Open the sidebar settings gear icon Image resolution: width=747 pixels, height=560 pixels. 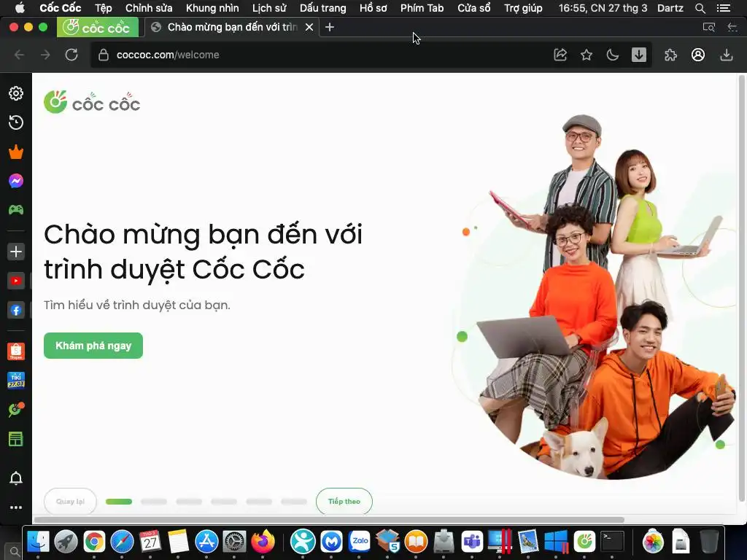(16, 93)
